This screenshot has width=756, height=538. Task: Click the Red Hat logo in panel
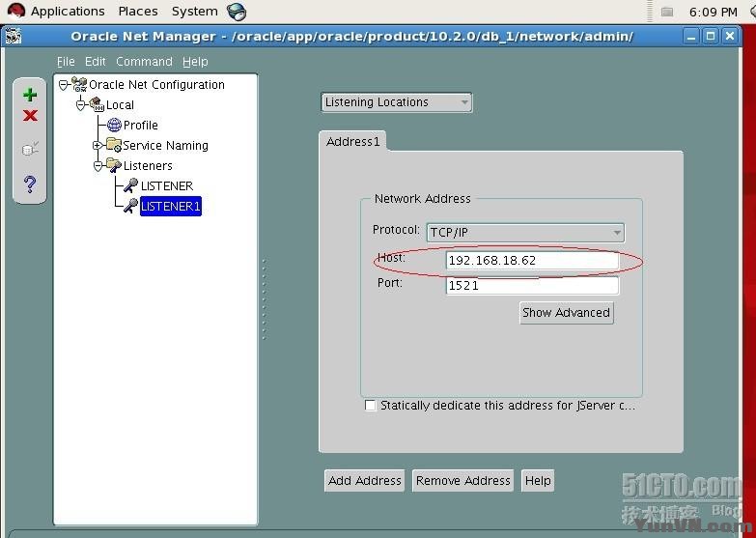(15, 11)
